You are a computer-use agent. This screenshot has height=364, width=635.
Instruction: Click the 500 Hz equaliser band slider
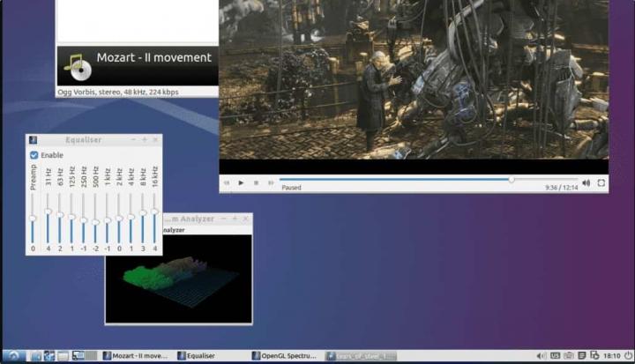(95, 221)
